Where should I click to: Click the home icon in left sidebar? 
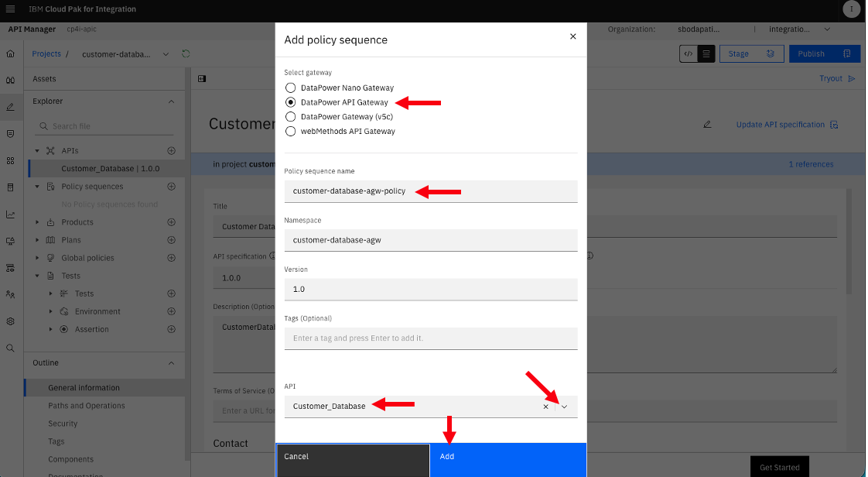tap(11, 53)
